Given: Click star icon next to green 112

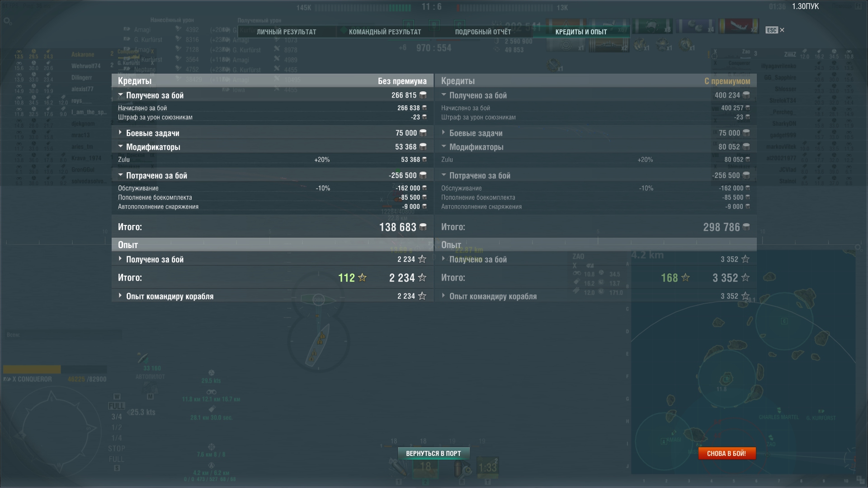Looking at the screenshot, I should coord(363,277).
